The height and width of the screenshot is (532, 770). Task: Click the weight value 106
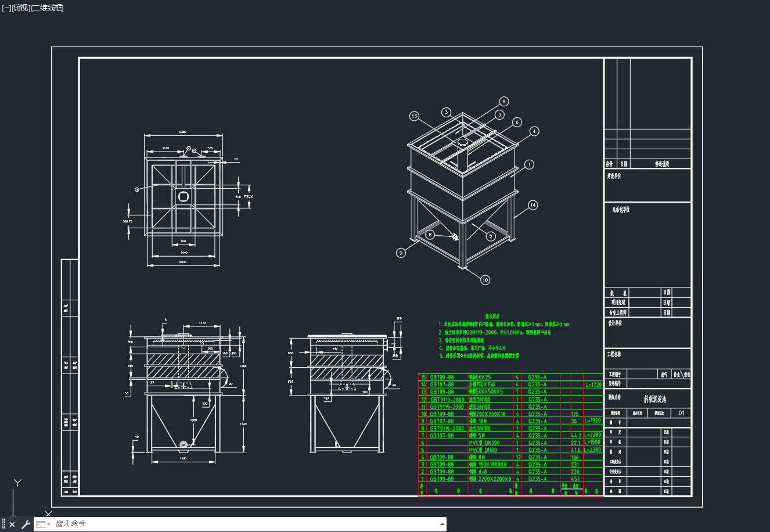[x=575, y=458]
